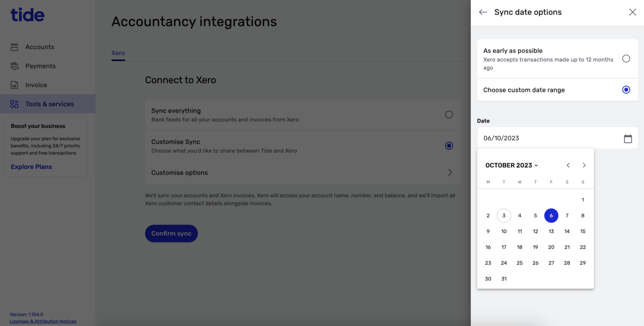This screenshot has width=644, height=326.
Task: Select October 13 on the calendar
Action: pyautogui.click(x=551, y=231)
